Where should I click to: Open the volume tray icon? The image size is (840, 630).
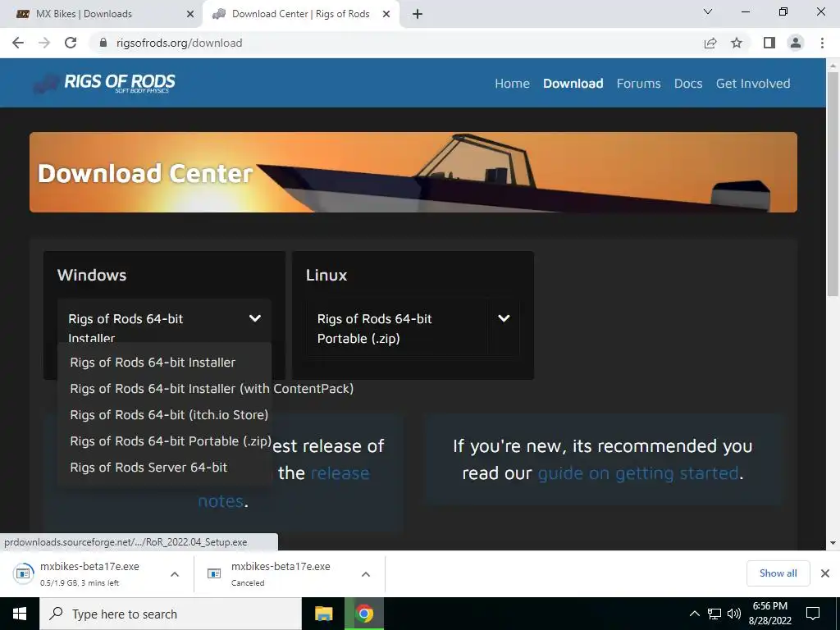point(734,614)
